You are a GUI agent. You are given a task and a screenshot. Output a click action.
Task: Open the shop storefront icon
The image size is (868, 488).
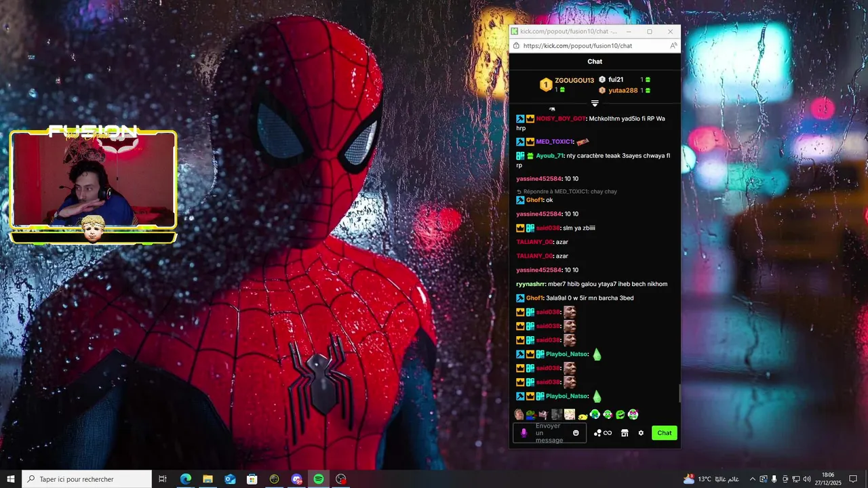click(x=625, y=433)
